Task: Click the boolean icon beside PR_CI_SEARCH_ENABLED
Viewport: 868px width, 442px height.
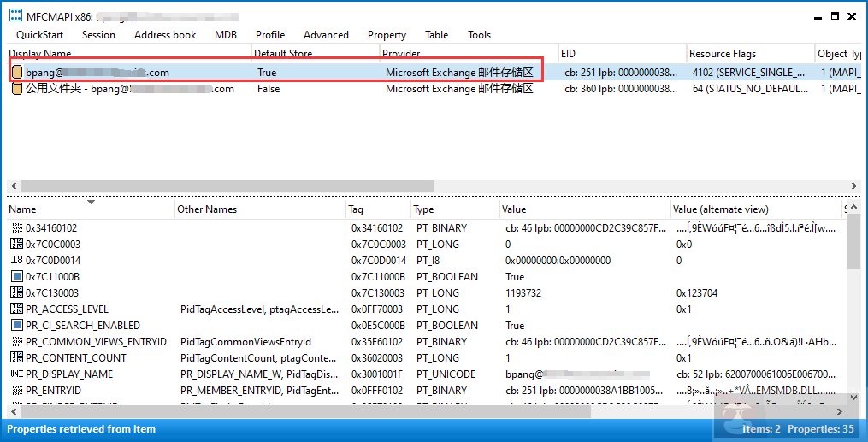Action: (16, 326)
